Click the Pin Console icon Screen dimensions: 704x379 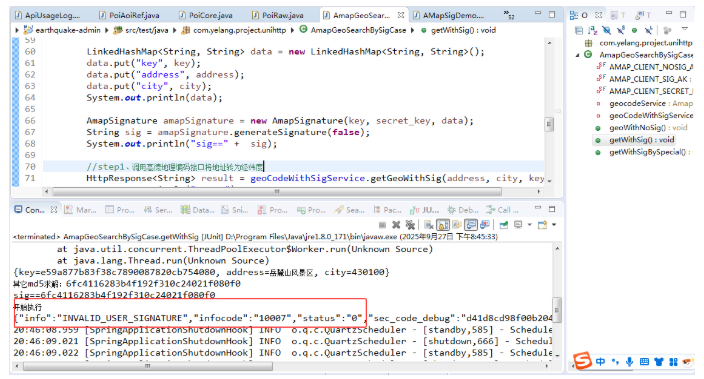(x=504, y=225)
